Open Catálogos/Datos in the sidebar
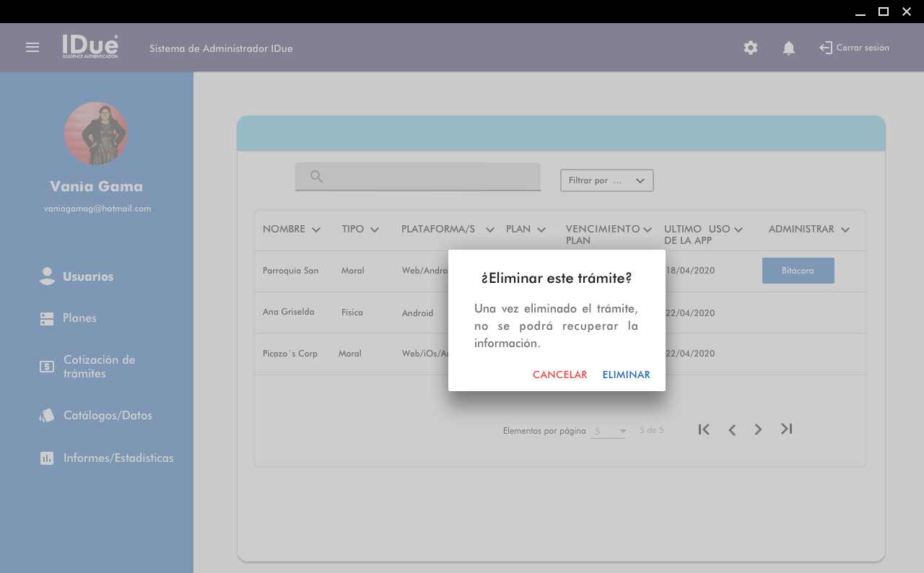 tap(108, 416)
